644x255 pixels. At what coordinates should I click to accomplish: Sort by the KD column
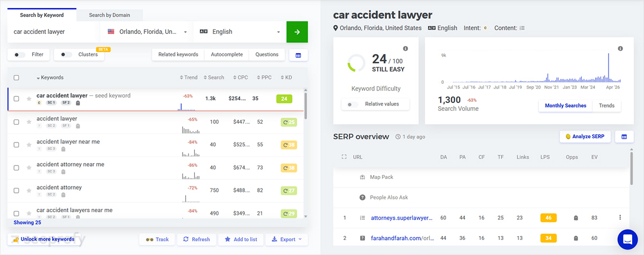(x=286, y=78)
